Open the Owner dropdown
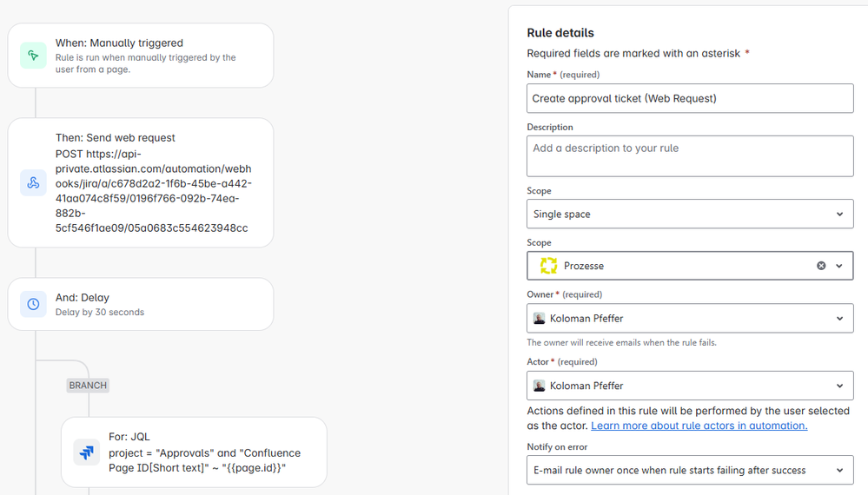 (839, 319)
